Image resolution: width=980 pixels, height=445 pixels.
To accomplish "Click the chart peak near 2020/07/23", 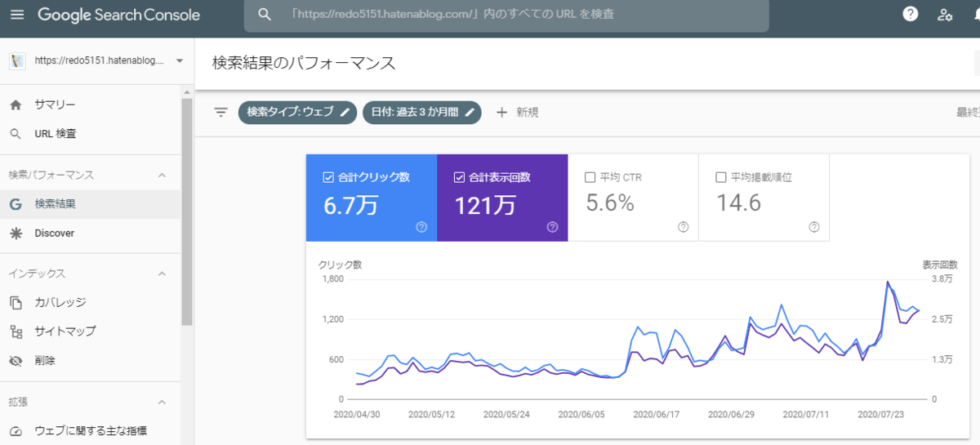I will click(x=887, y=283).
